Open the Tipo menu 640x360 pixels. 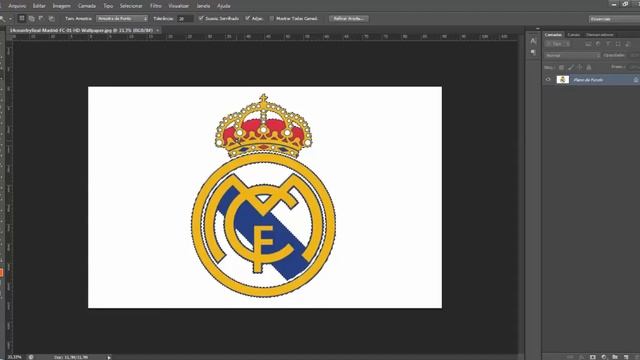click(x=108, y=6)
